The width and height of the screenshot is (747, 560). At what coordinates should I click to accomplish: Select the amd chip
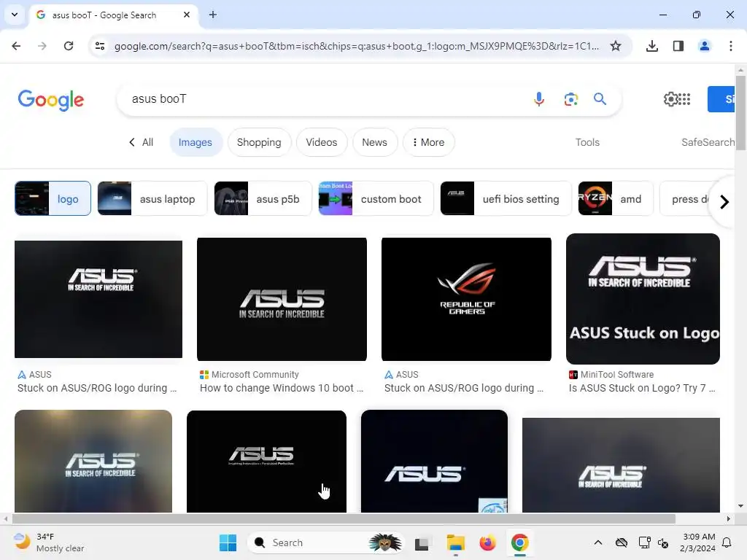[x=615, y=198]
